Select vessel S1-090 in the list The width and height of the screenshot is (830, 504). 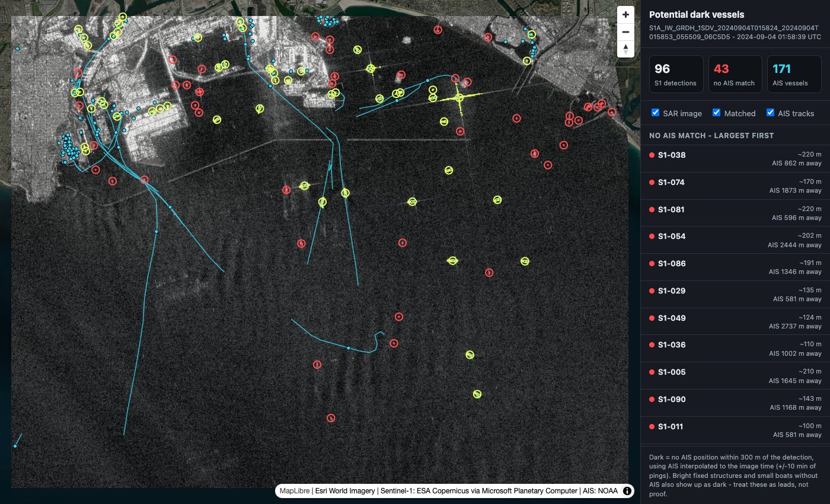coord(735,403)
